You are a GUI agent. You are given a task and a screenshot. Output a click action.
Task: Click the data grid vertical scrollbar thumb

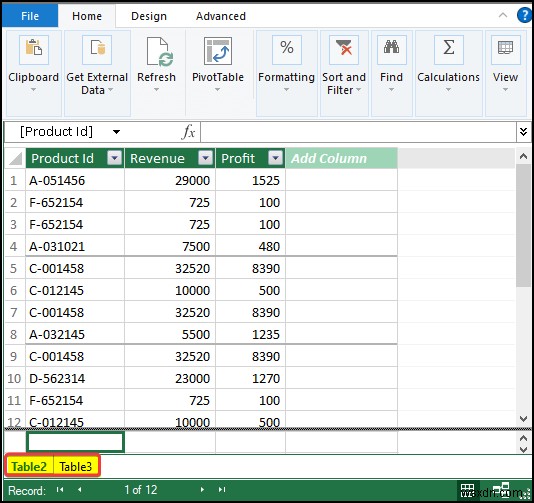coord(522,225)
